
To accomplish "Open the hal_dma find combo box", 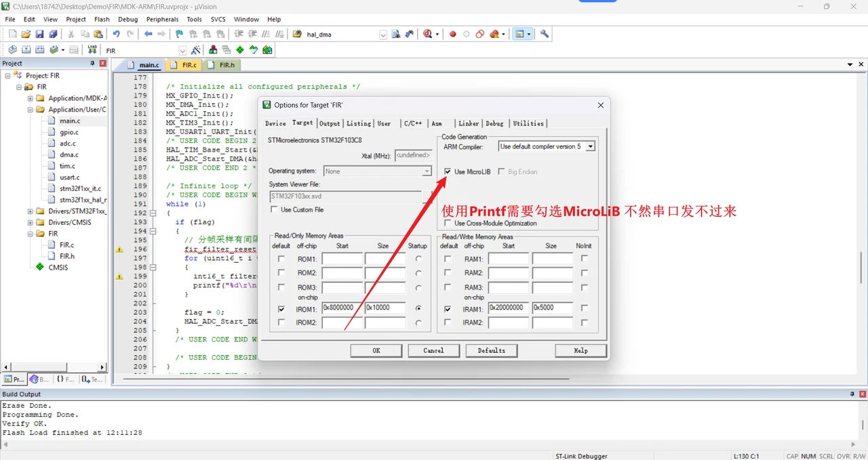I will click(383, 35).
